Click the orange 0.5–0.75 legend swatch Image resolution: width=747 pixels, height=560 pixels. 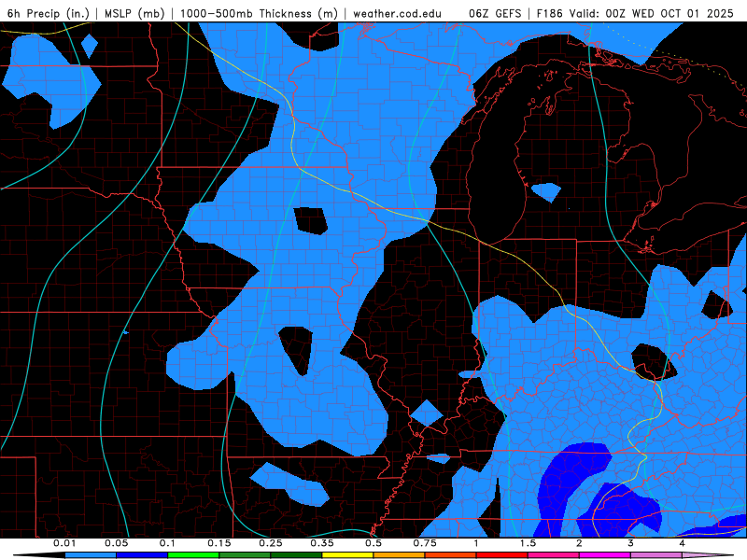pyautogui.click(x=400, y=555)
